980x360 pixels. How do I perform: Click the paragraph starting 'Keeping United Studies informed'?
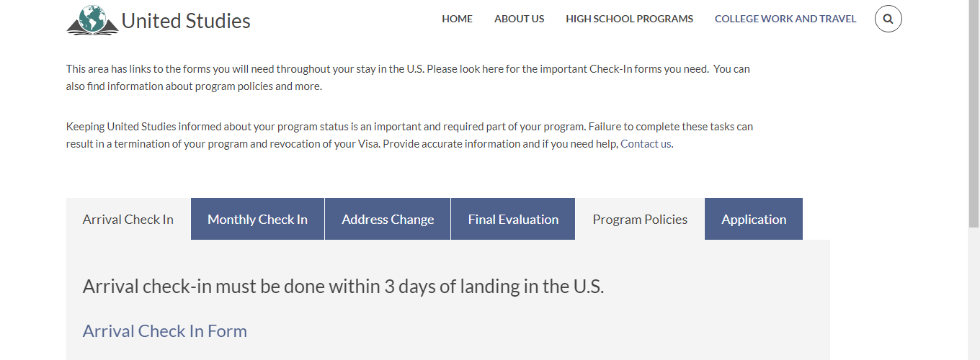pyautogui.click(x=409, y=135)
